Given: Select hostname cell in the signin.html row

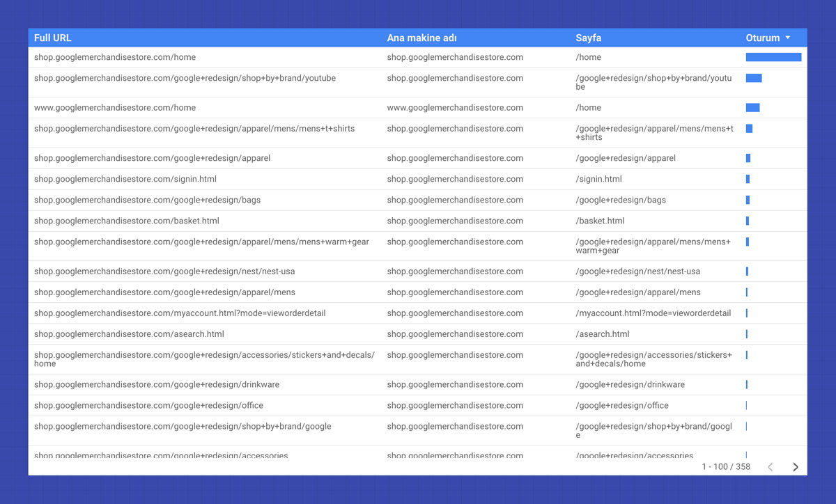Looking at the screenshot, I should click(455, 179).
